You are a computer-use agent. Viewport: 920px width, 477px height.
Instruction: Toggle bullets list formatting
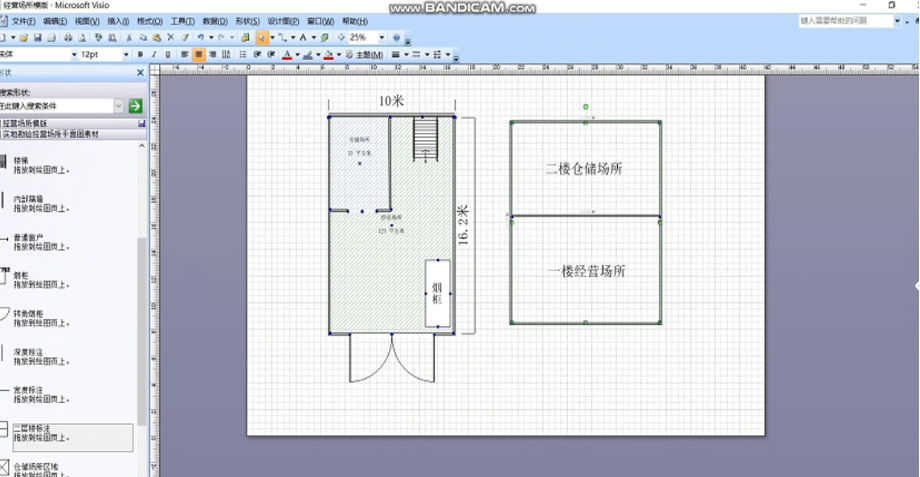243,55
